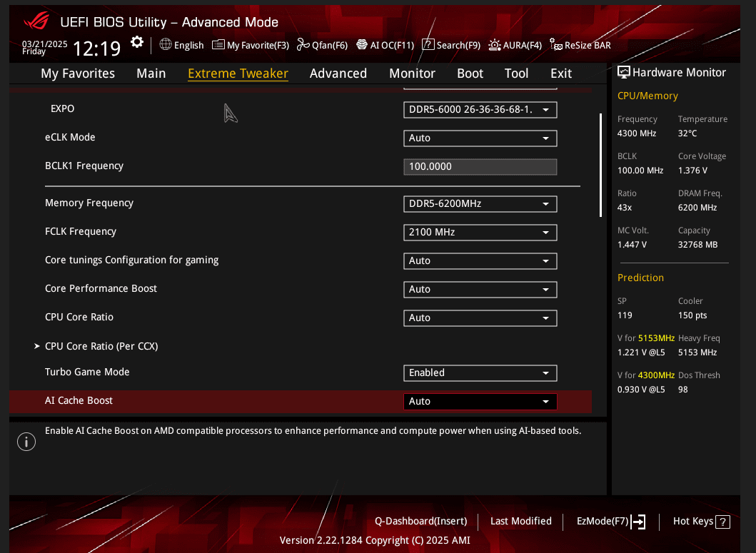Click the Memory Frequency label
The height and width of the screenshot is (553, 756).
click(x=89, y=203)
